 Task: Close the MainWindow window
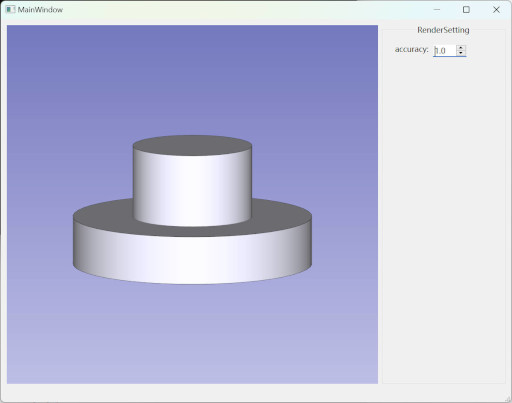(x=496, y=10)
